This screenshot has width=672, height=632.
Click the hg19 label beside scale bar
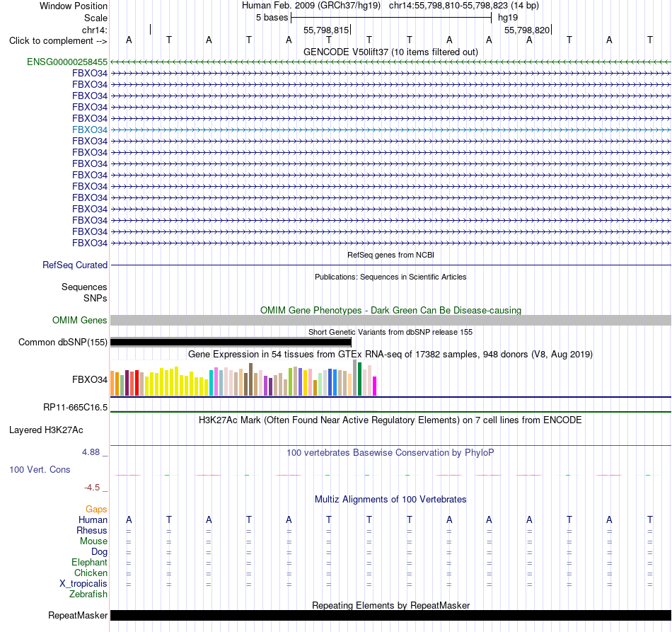tap(508, 18)
